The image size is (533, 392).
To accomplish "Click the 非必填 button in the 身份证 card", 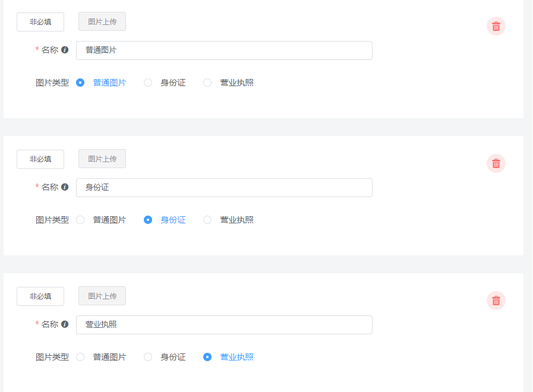I will click(40, 159).
